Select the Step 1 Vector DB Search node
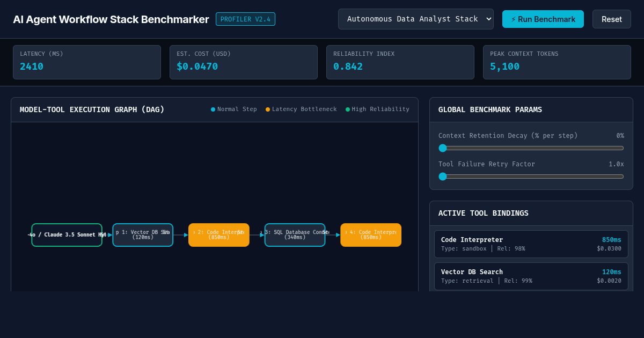The height and width of the screenshot is (338, 644). tap(143, 235)
